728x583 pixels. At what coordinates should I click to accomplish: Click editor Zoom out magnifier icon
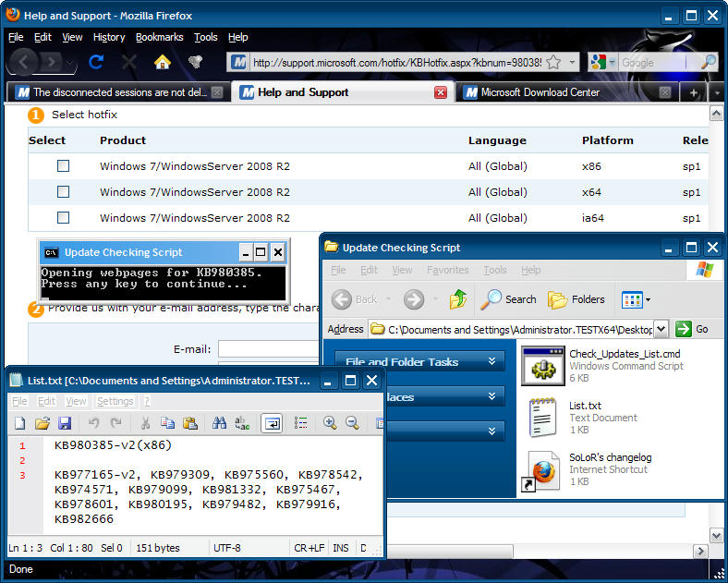[352, 423]
